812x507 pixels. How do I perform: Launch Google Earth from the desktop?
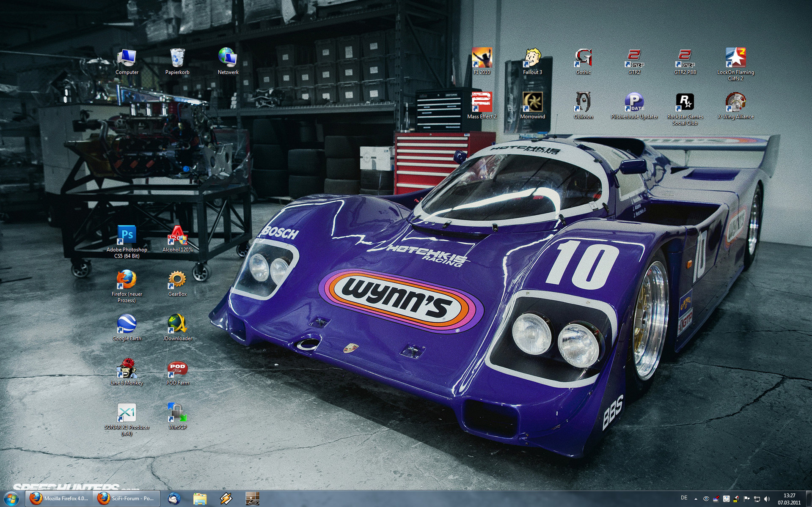(127, 324)
